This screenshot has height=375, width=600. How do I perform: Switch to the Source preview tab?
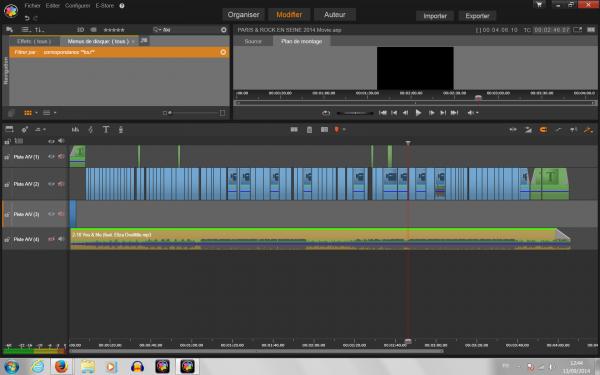point(253,41)
